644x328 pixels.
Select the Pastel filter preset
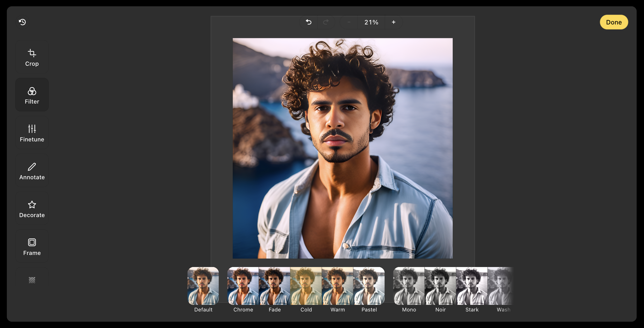[x=369, y=286]
